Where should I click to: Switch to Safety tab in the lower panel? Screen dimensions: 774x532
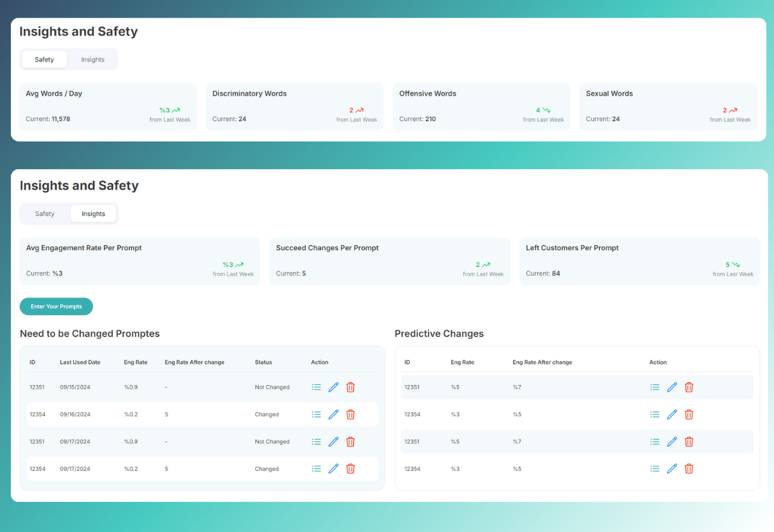click(x=45, y=213)
